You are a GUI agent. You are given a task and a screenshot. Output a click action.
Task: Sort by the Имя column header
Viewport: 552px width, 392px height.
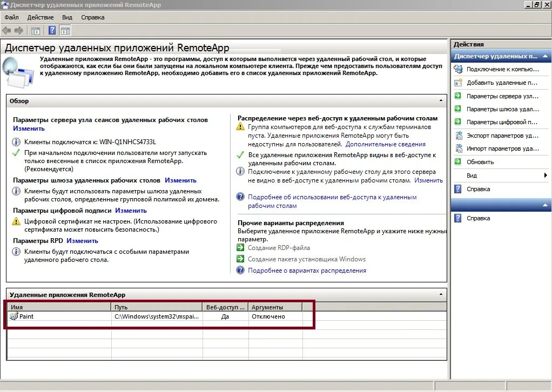(59, 307)
